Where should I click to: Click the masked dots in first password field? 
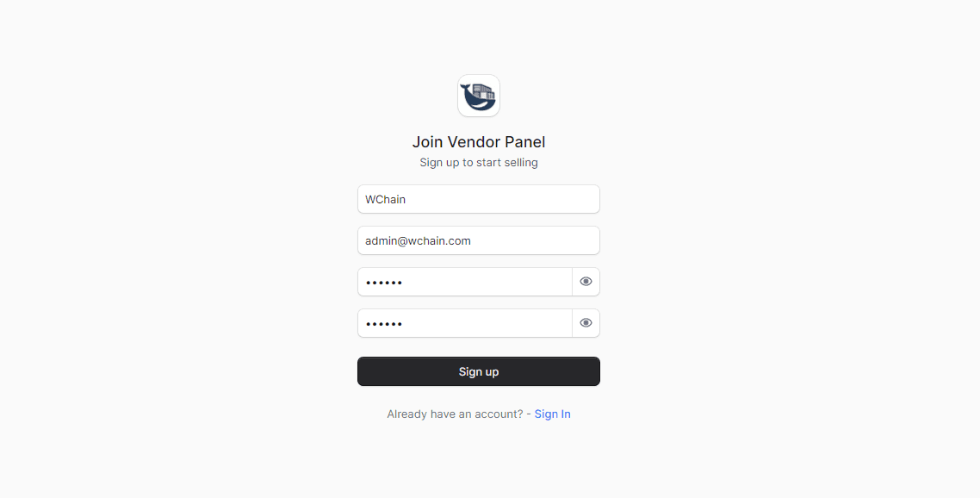pos(384,283)
